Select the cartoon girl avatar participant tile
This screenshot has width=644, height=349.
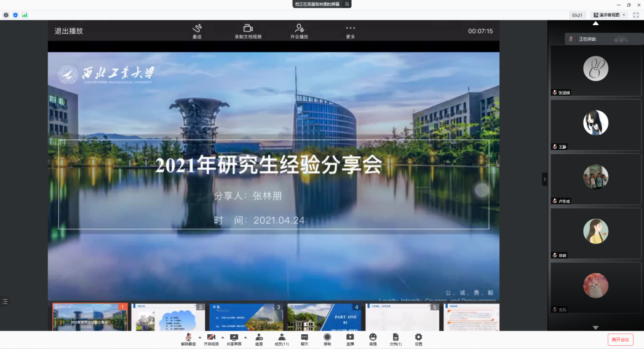tap(595, 233)
